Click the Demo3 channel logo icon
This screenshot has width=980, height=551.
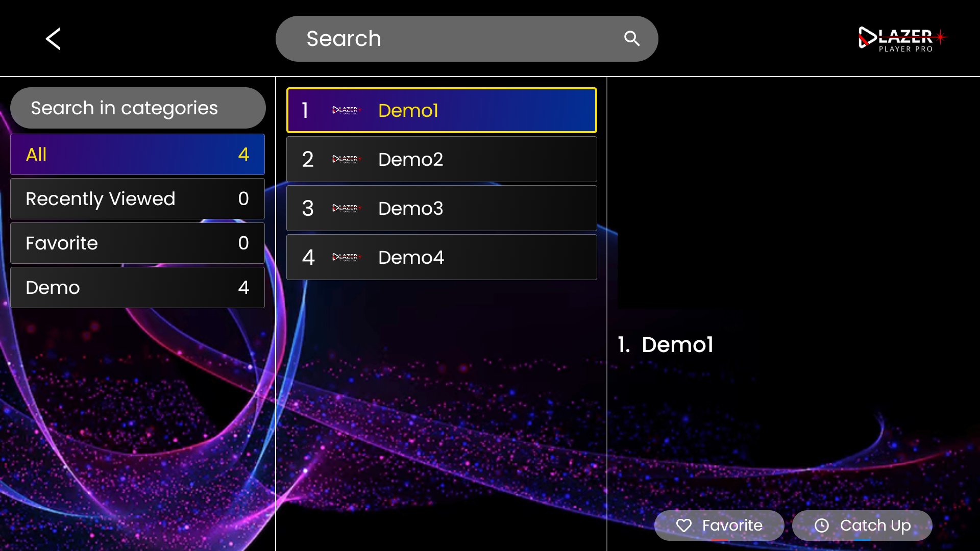[x=347, y=208]
